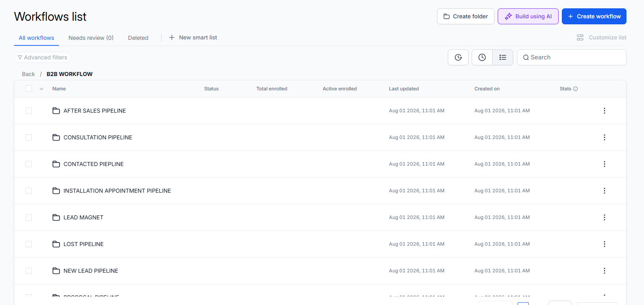Viewport: 644px width, 305px height.
Task: Click the NEW LEAD PIPELINE folder icon
Action: pyautogui.click(x=56, y=271)
